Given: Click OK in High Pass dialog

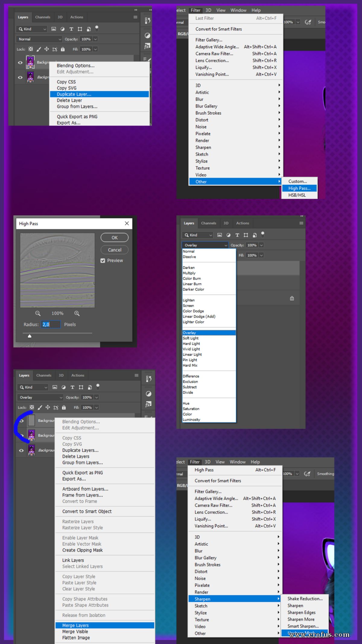Looking at the screenshot, I should [x=115, y=238].
